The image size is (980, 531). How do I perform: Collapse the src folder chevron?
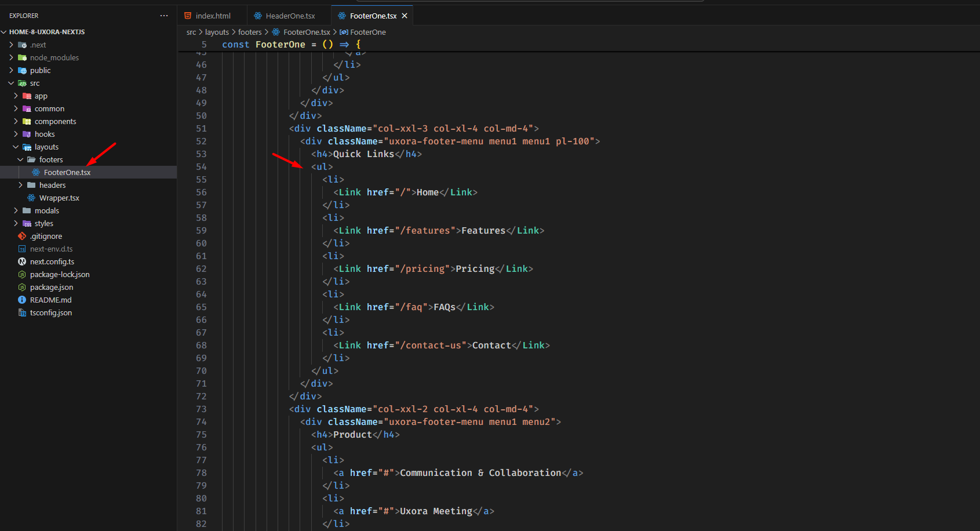pos(11,83)
